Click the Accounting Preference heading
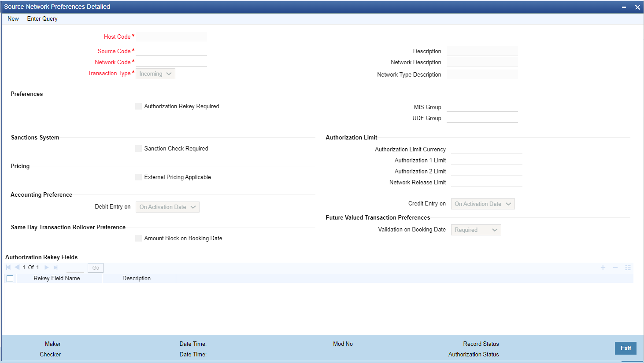Screen dimensions: 644x363 click(x=41, y=195)
